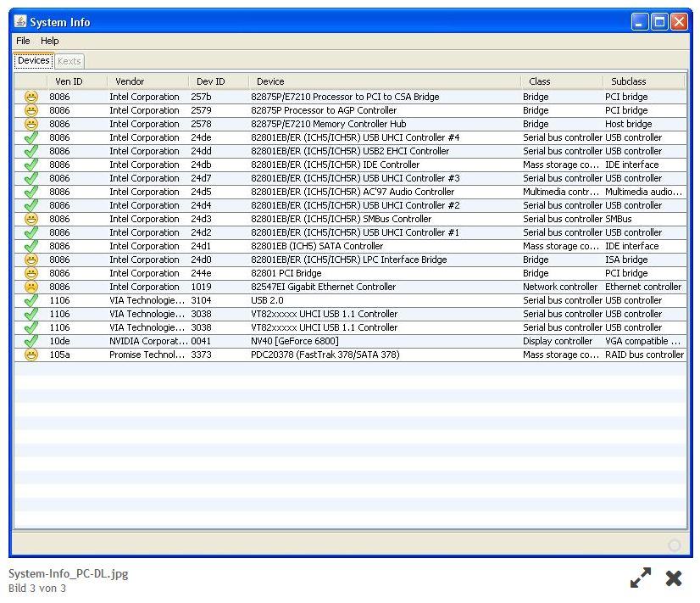Viewport: 700px width, 603px height.
Task: Click green checkmark for ICH5 IDE Controller row
Action: tap(31, 165)
